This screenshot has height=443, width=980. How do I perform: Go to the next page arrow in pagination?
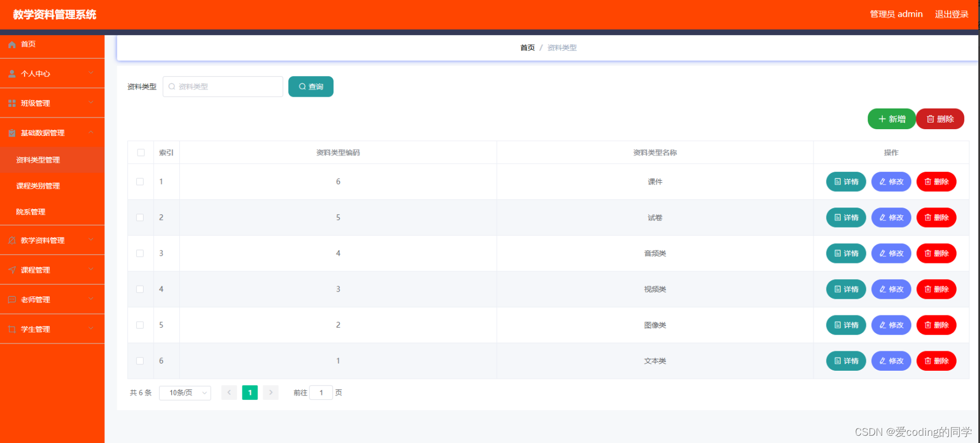[271, 393]
